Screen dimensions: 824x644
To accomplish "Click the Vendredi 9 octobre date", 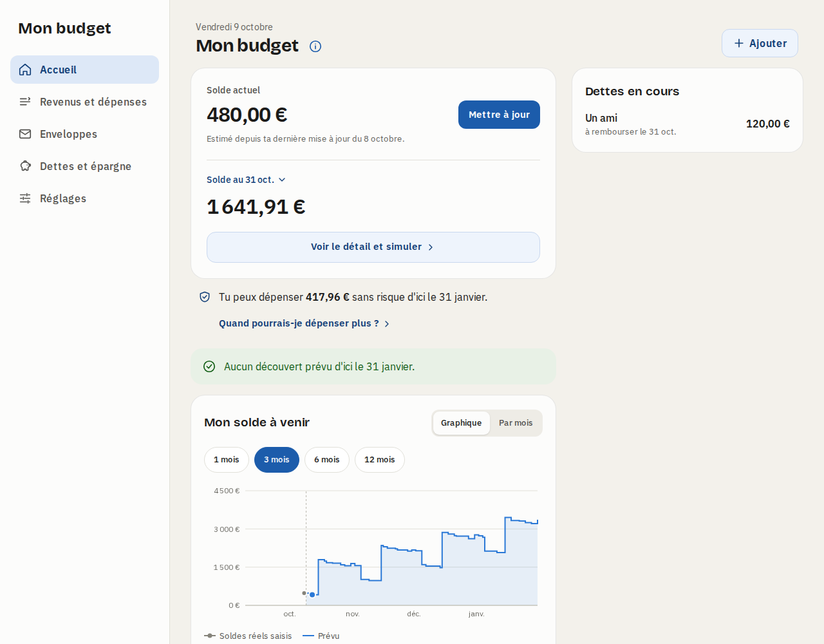I will (x=234, y=27).
